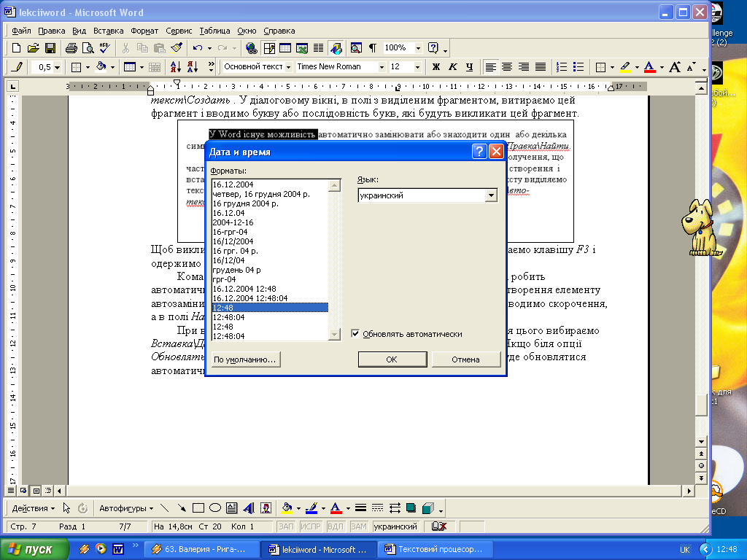The image size is (747, 560).
Task: Switch to "Текстовий процесор" taskbar window
Action: tap(435, 549)
